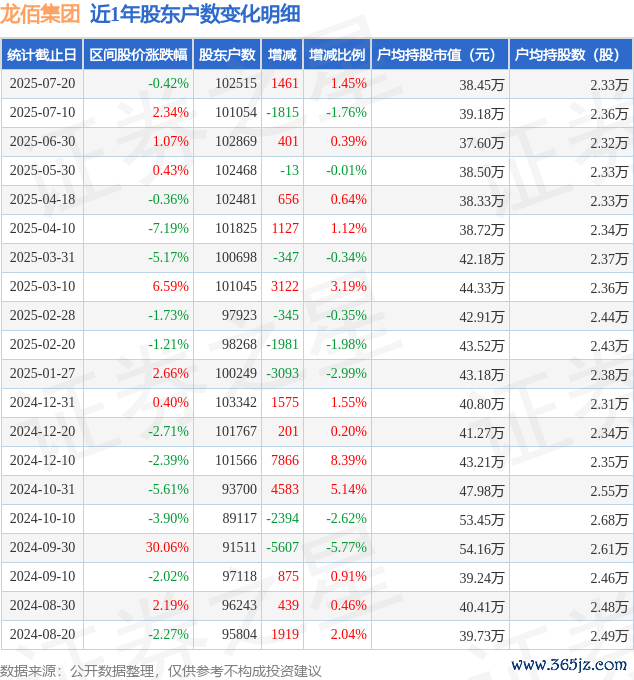Select the date cell 2025-04-10
Image resolution: width=634 pixels, height=680 pixels.
click(42, 228)
